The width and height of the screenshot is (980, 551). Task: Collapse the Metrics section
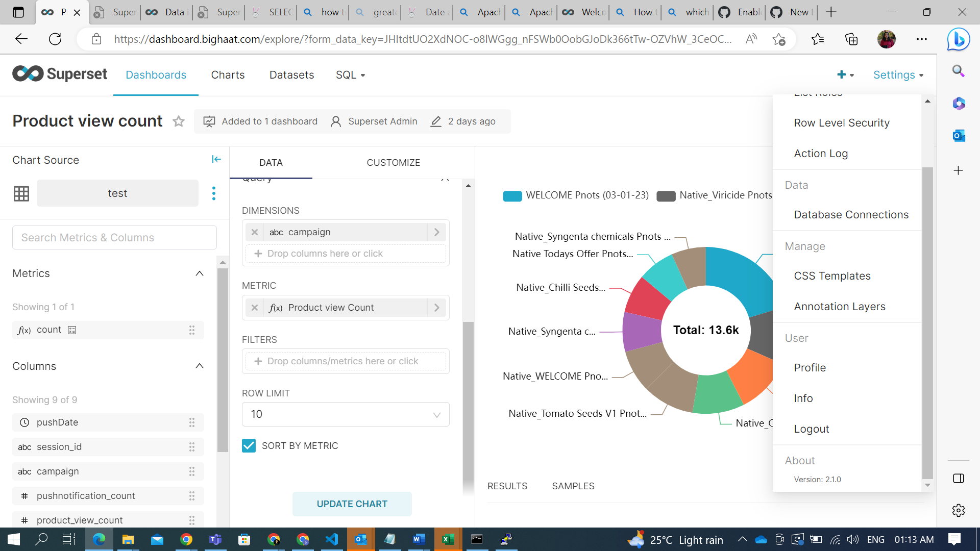(x=199, y=273)
